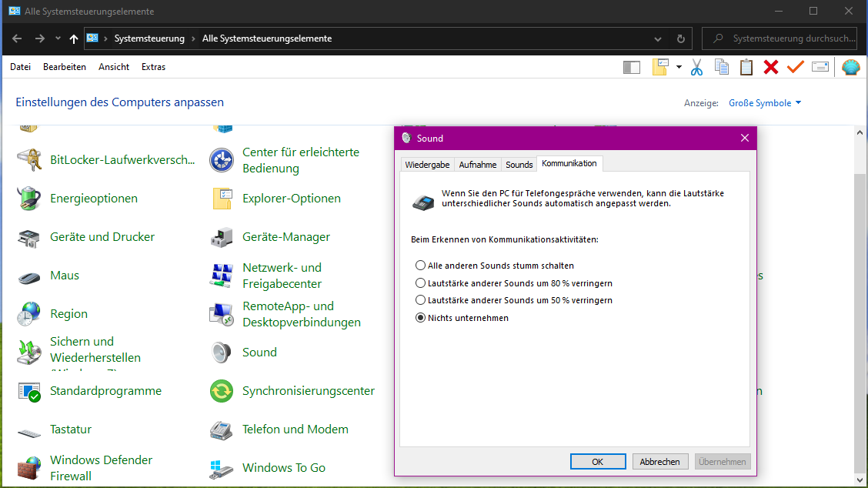Open the Datei menu
The width and height of the screenshot is (868, 488).
[21, 67]
